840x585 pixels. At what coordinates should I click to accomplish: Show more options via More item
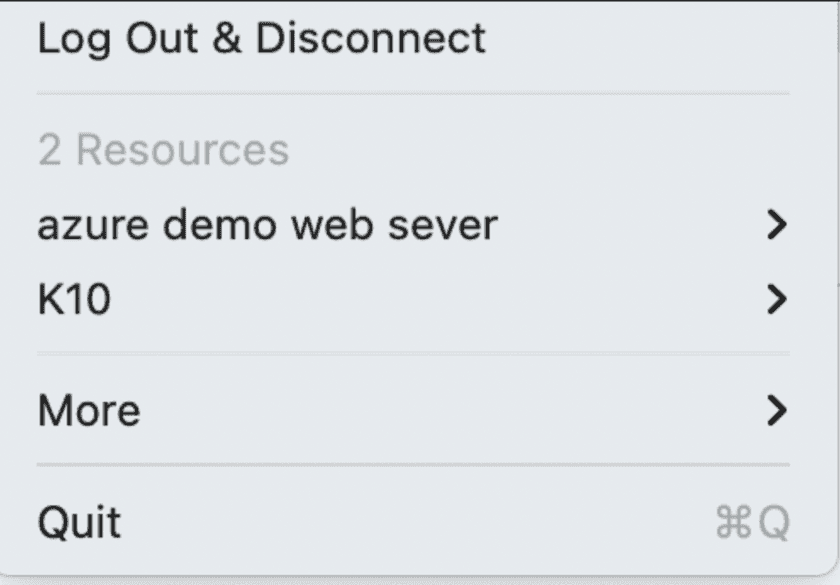[x=89, y=410]
